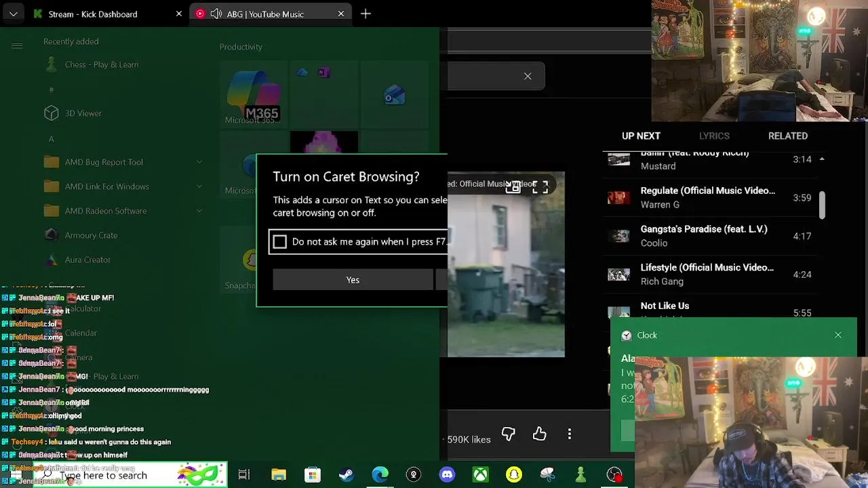Play Lifestyle by Rich Gang in queue
This screenshot has height=488, width=868.
click(709, 274)
